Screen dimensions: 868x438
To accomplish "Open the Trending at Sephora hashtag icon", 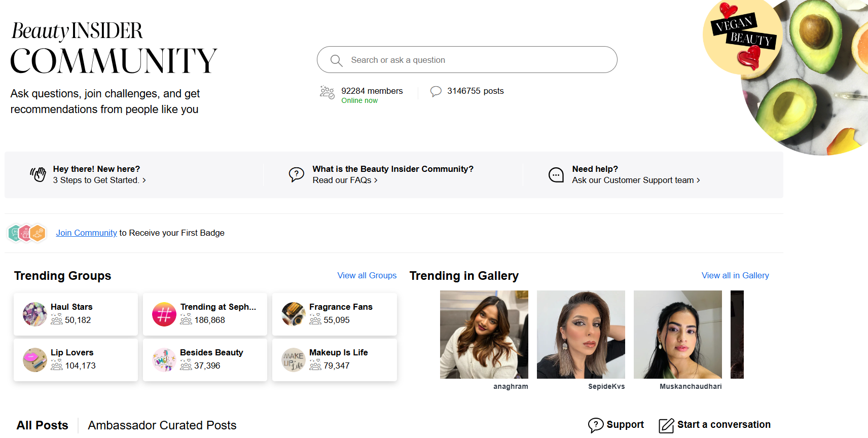I will [164, 314].
